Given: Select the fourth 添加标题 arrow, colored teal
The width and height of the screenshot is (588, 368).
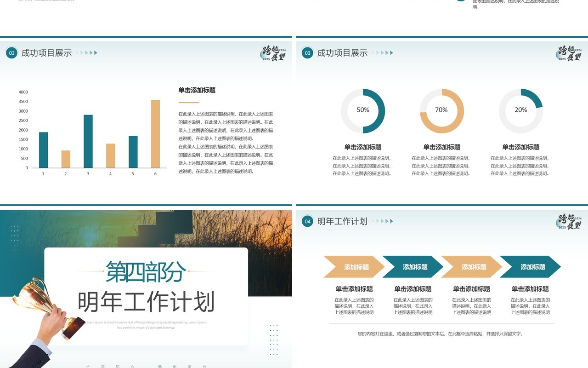Looking at the screenshot, I should 531,267.
